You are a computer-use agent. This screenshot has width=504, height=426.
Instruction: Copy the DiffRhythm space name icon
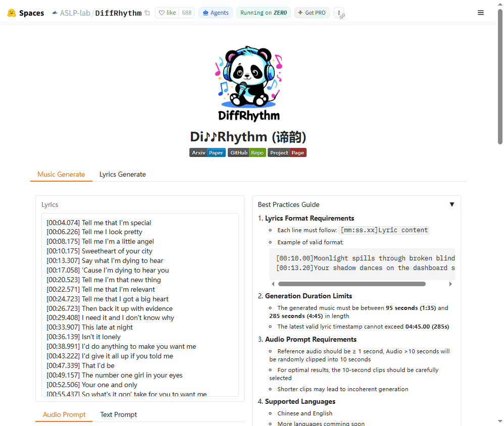pos(147,13)
